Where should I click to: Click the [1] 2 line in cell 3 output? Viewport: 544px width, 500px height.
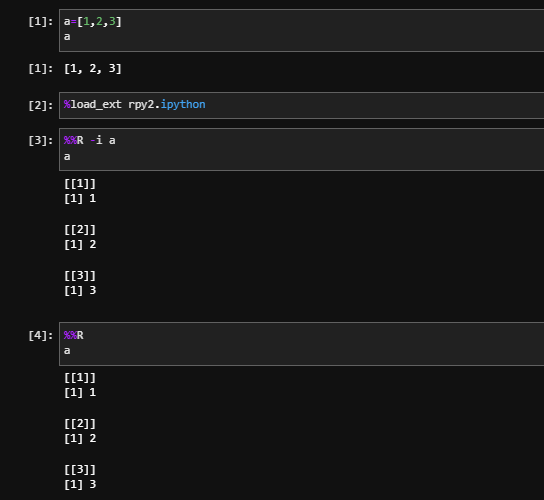80,245
